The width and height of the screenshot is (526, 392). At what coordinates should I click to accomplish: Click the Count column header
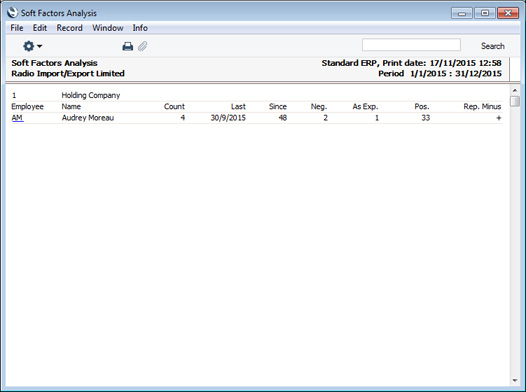point(174,106)
